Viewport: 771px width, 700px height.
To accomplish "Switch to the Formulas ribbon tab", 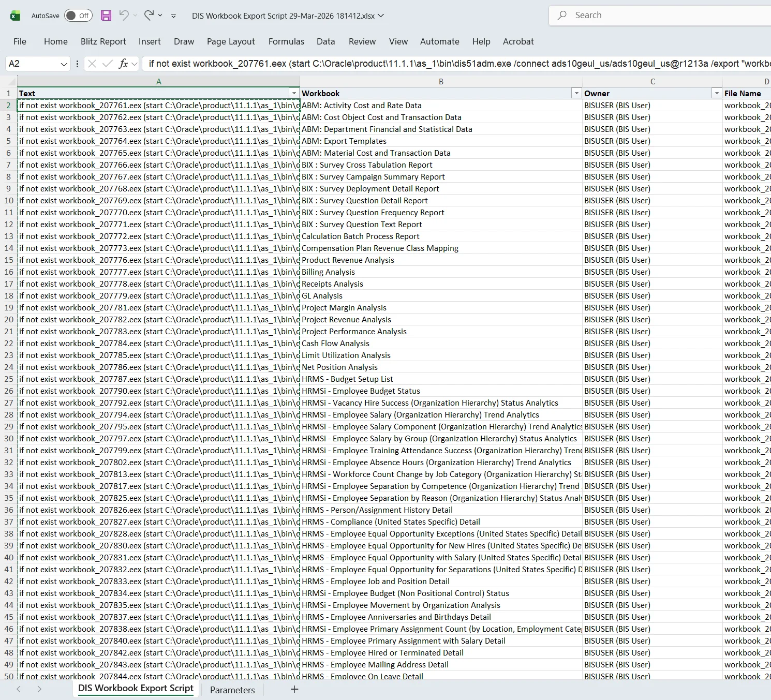I will click(x=286, y=41).
